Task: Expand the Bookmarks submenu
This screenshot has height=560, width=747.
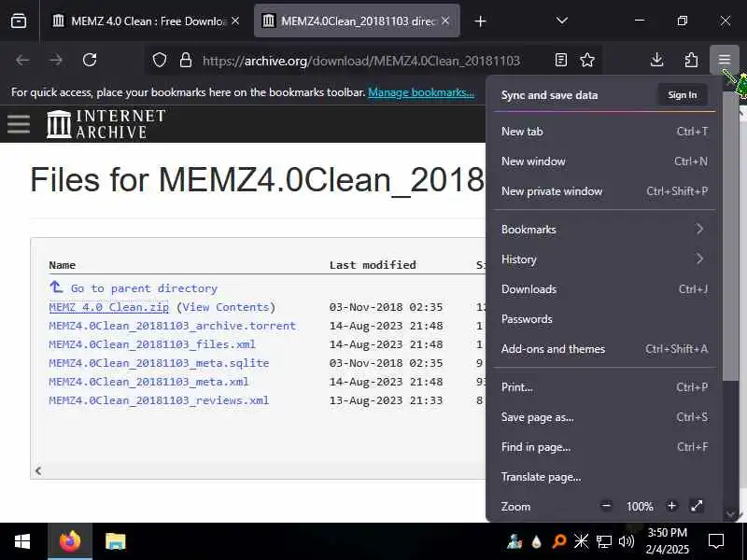Action: (x=604, y=229)
